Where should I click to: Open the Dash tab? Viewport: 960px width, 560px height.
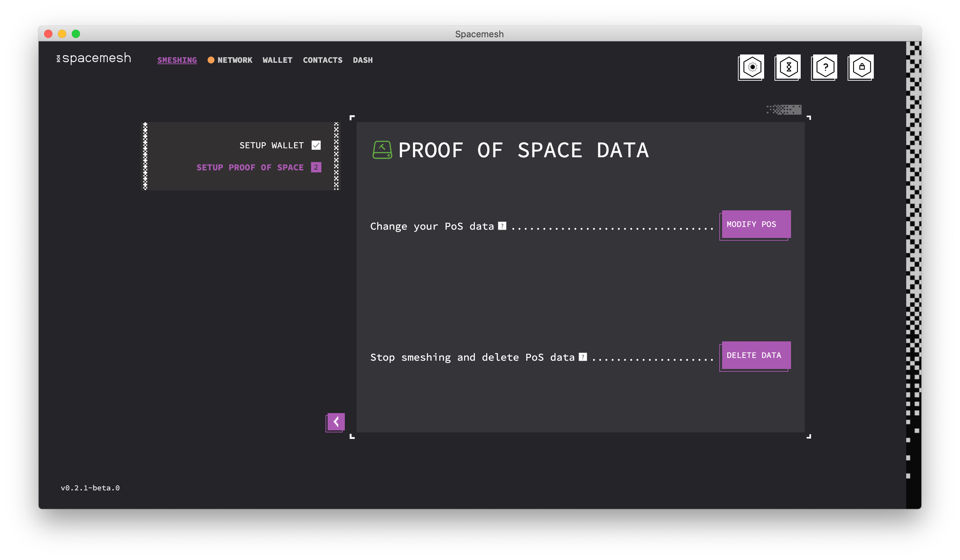tap(363, 60)
